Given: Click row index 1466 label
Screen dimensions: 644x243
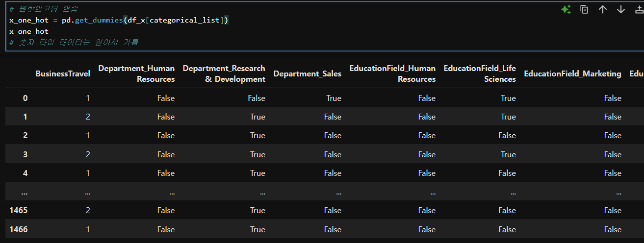Looking at the screenshot, I should (19, 229).
